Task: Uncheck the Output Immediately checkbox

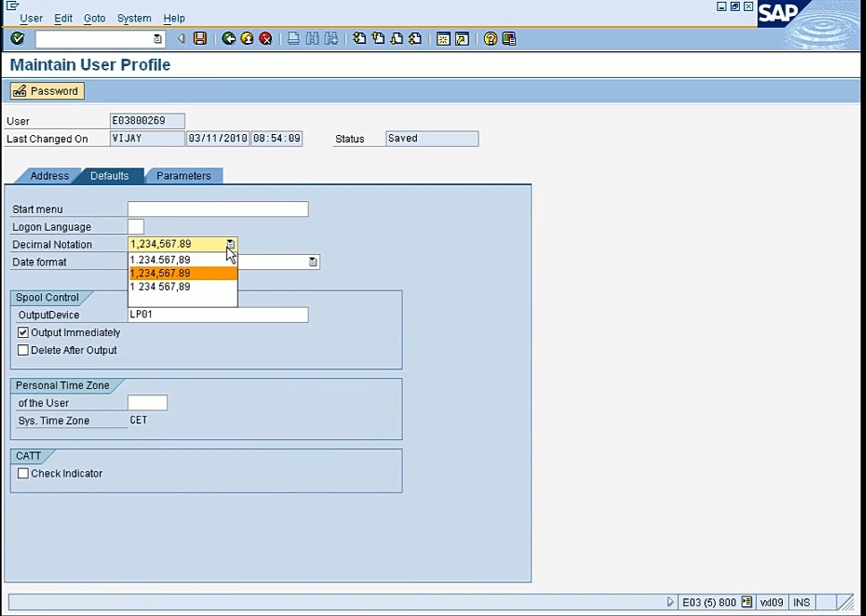Action: pos(22,333)
